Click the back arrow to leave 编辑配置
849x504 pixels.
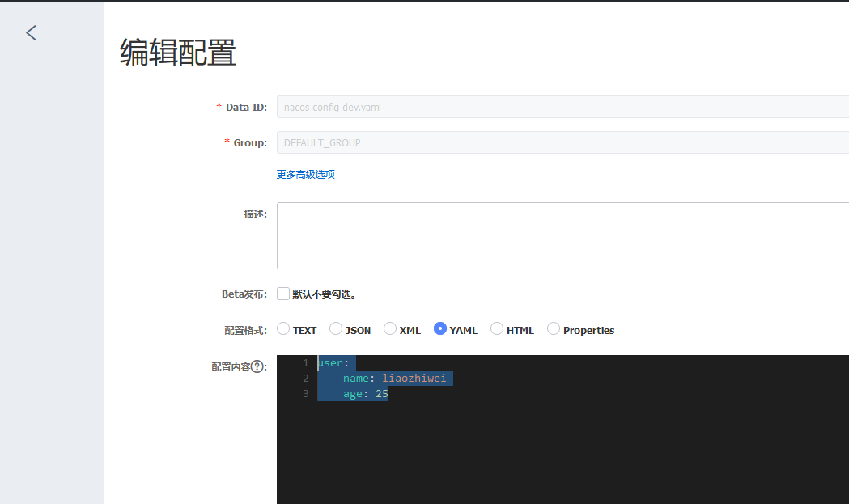(x=31, y=32)
